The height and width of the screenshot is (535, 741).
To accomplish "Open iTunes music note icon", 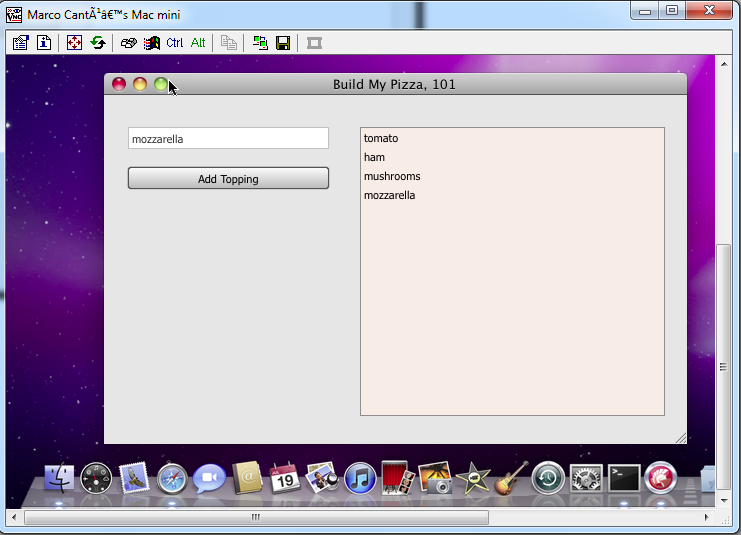I will [360, 478].
